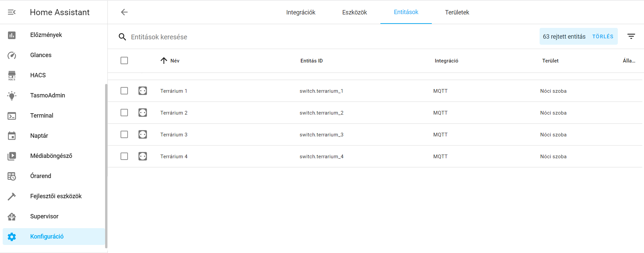Click switch.terrarium_1 entity ID
Image resolution: width=644 pixels, height=253 pixels.
click(x=321, y=91)
